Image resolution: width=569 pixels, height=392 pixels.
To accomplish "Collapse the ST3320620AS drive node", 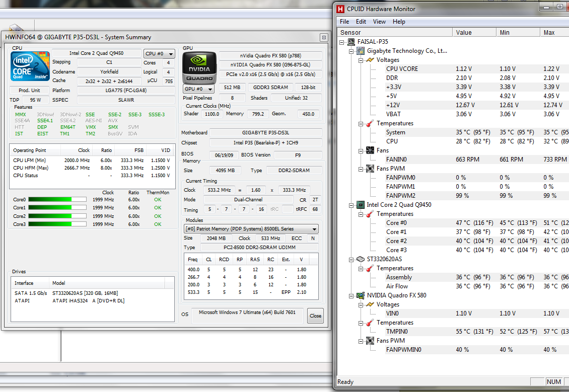I will pyautogui.click(x=351, y=260).
